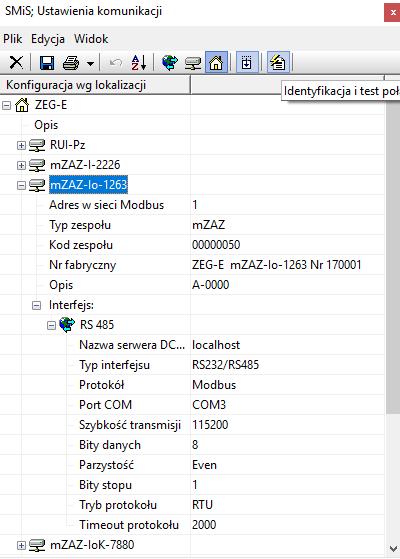Click the Bity stopu value 1
This screenshot has height=559, width=400.
tap(195, 485)
